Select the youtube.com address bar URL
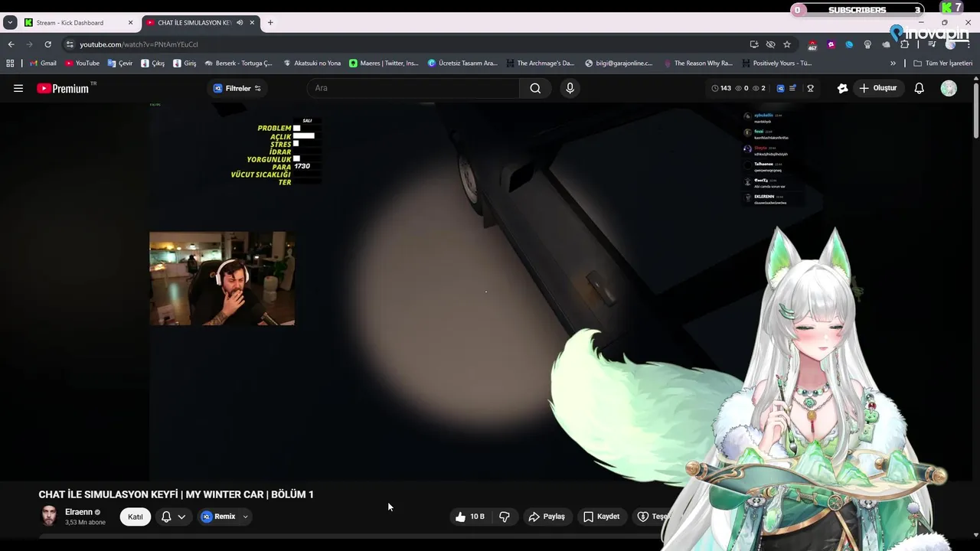Screen dimensions: 980x551 pyautogui.click(x=139, y=44)
